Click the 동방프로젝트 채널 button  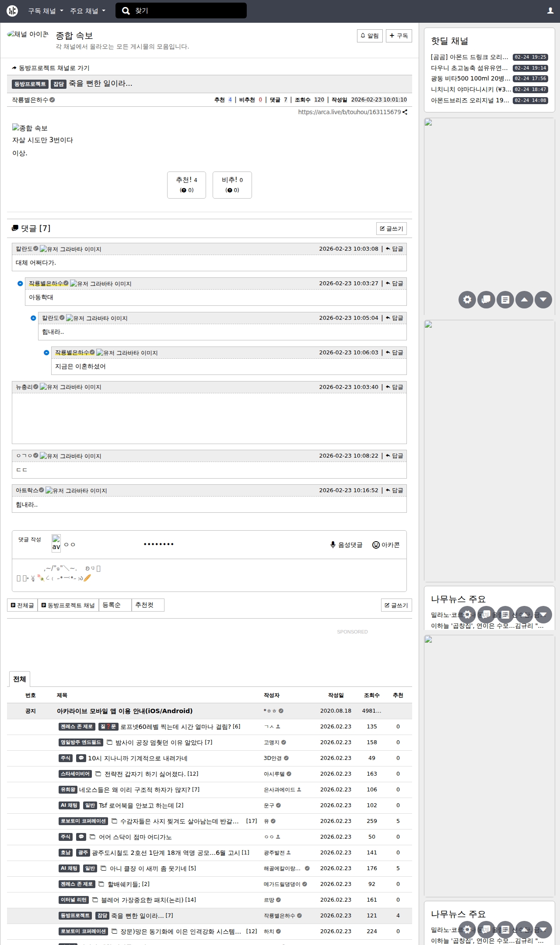[68, 605]
